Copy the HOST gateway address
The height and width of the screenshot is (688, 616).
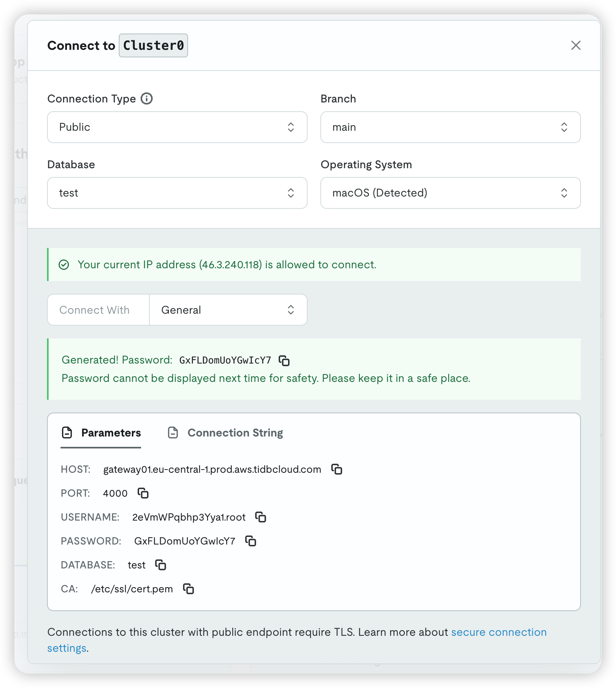coord(337,469)
